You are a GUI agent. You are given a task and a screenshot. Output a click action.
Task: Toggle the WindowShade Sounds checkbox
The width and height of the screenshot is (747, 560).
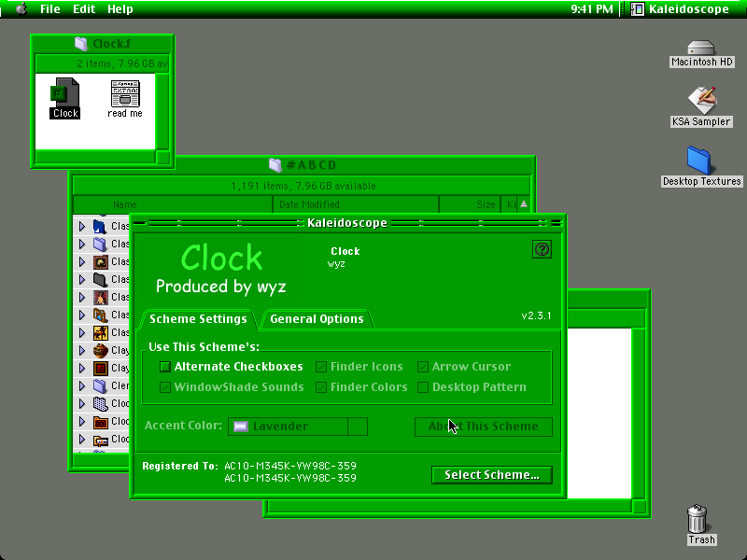pos(165,387)
